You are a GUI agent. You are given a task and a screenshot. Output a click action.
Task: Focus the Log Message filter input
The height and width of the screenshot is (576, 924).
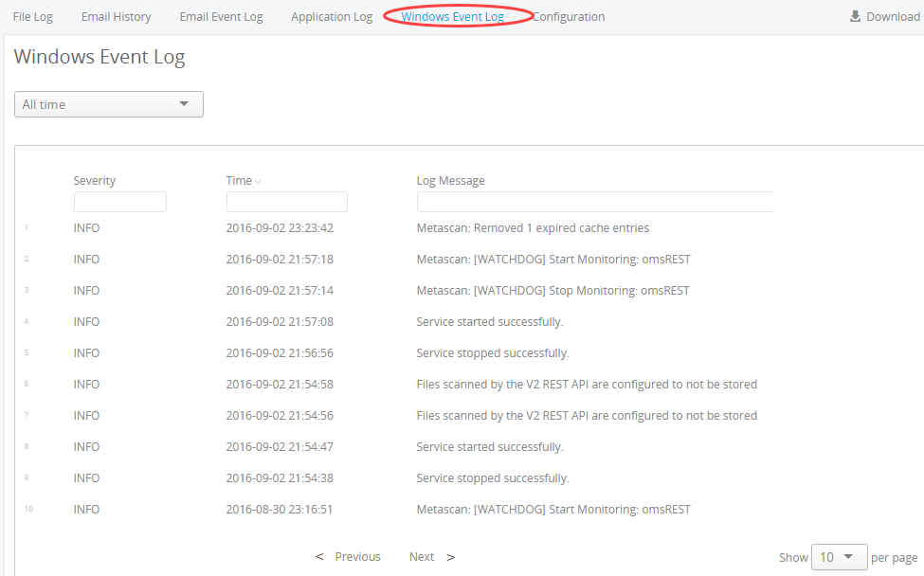click(x=595, y=202)
